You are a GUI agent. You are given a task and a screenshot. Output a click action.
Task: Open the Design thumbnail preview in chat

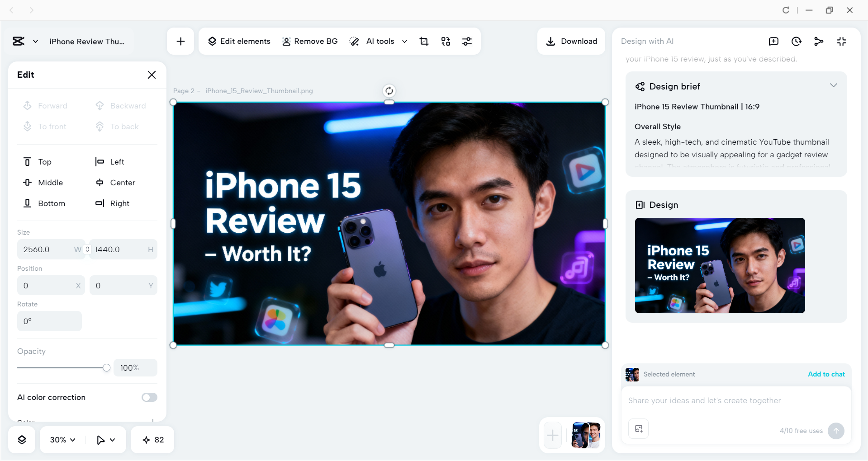point(720,265)
